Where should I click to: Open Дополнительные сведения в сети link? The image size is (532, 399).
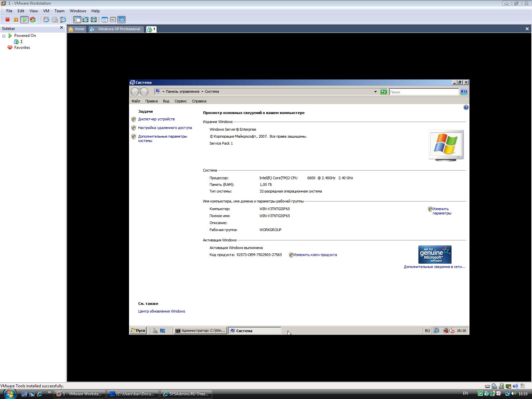[x=435, y=267]
